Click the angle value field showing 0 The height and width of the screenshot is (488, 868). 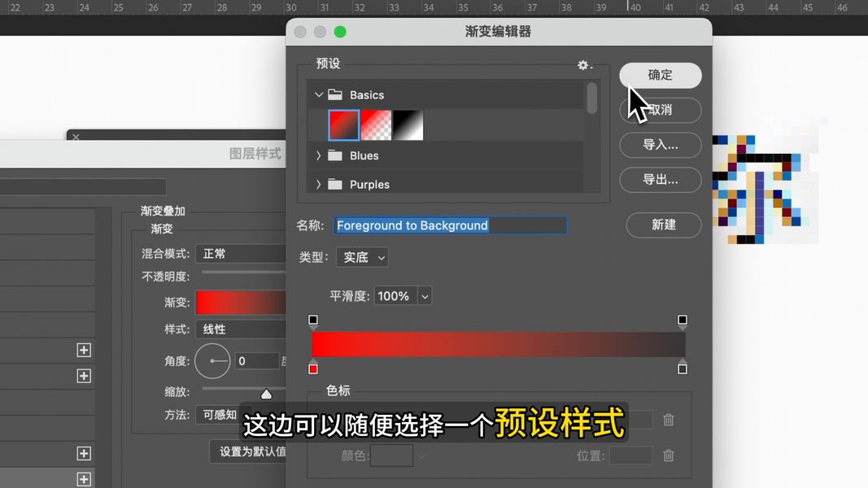[256, 361]
